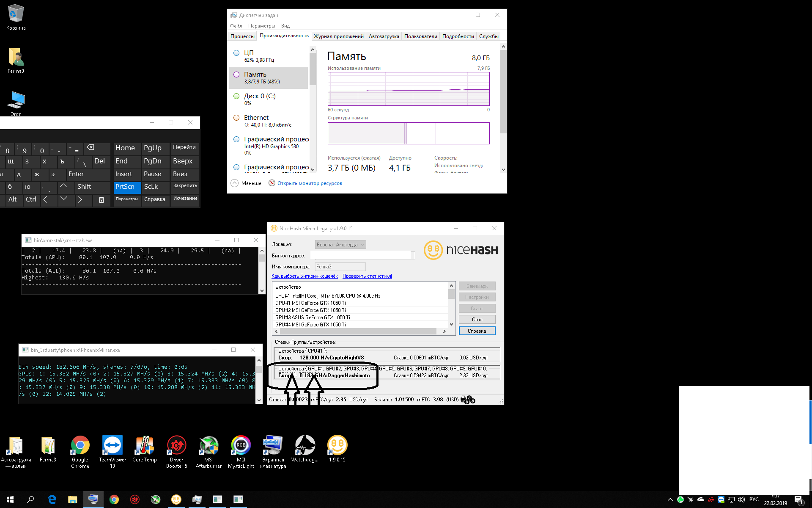Select Память in Task Manager performance sidebar
The height and width of the screenshot is (508, 812).
pos(269,77)
